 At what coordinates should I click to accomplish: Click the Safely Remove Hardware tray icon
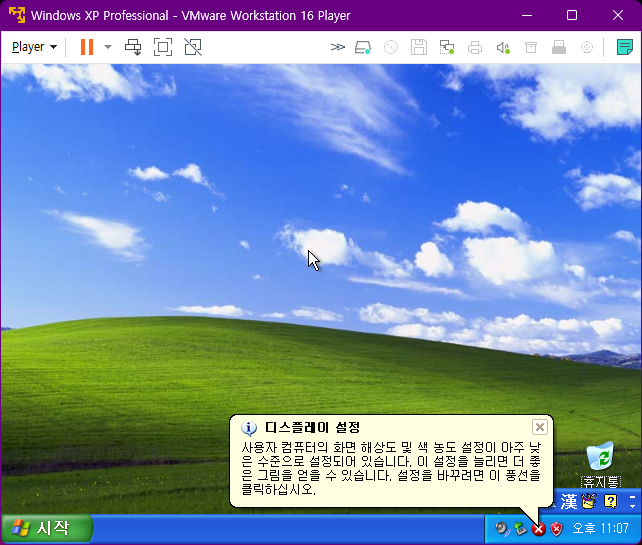pyautogui.click(x=520, y=529)
